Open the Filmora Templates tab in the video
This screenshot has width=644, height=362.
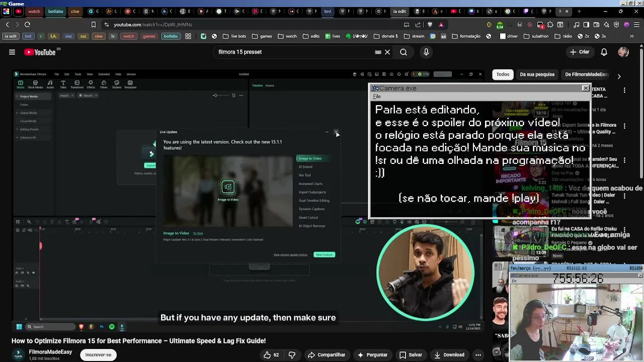pos(130,84)
